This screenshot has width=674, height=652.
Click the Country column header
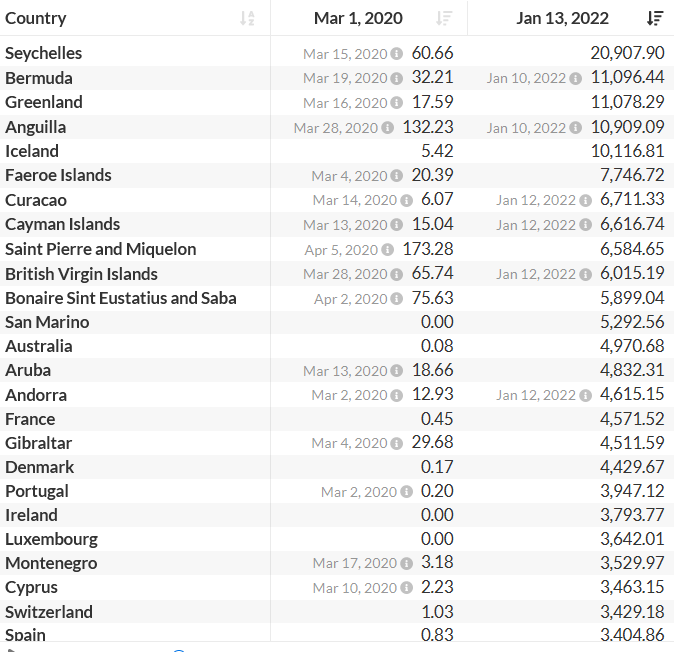tap(36, 18)
